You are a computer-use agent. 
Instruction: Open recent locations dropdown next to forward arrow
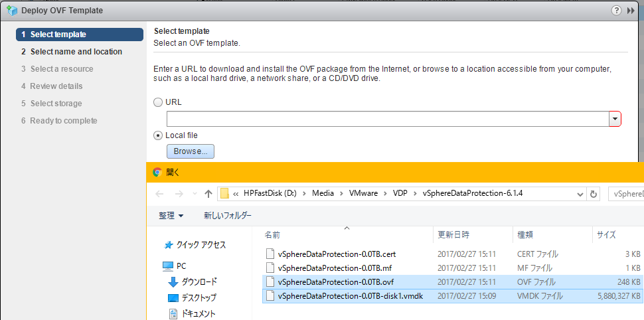pyautogui.click(x=195, y=194)
